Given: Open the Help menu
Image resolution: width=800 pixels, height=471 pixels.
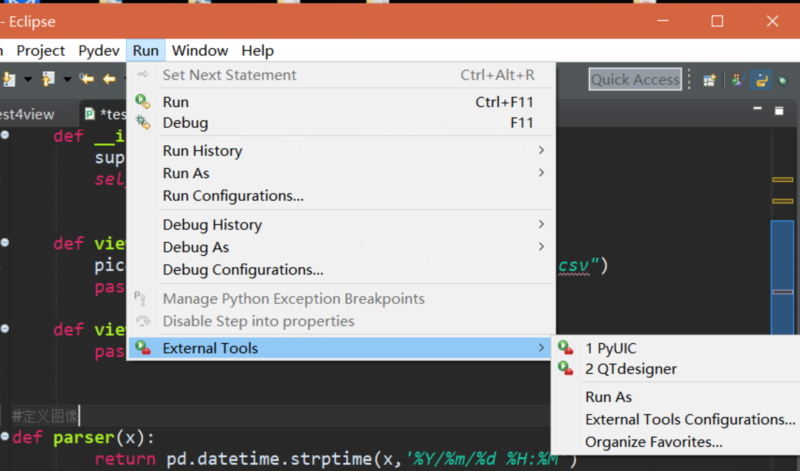Looking at the screenshot, I should [x=258, y=51].
